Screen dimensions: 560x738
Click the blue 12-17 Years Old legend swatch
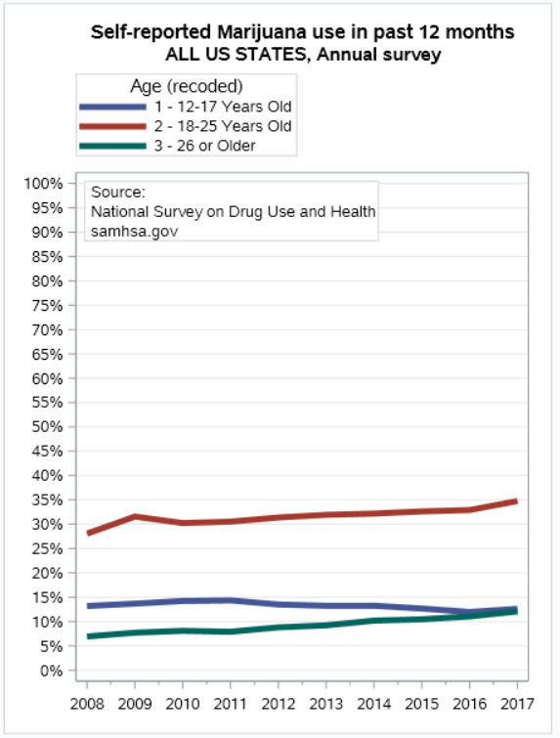(x=113, y=107)
